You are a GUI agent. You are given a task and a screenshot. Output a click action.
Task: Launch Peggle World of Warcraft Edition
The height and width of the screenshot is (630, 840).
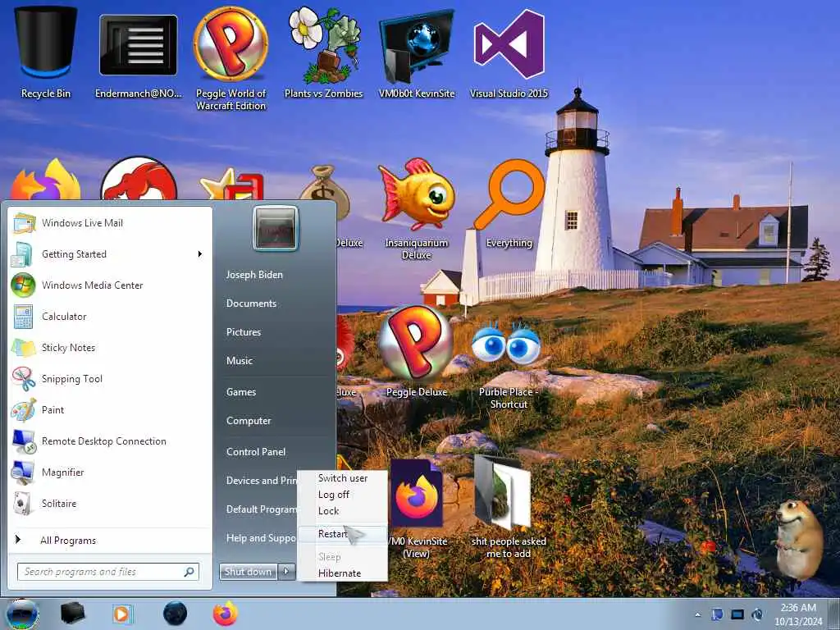(x=231, y=59)
